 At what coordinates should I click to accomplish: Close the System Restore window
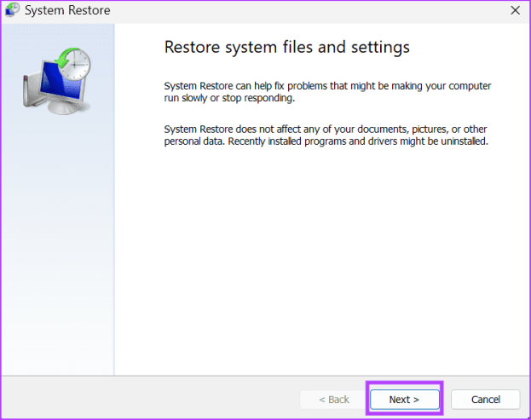click(x=515, y=10)
